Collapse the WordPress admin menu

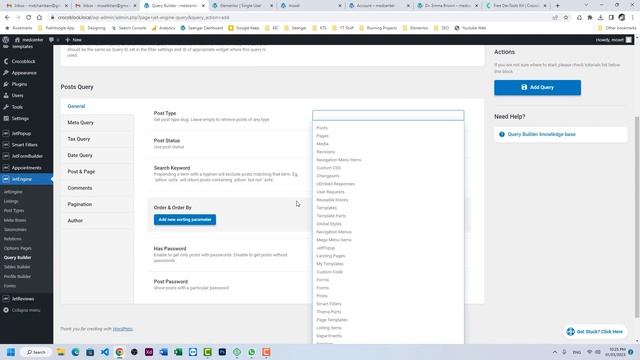[x=25, y=310]
